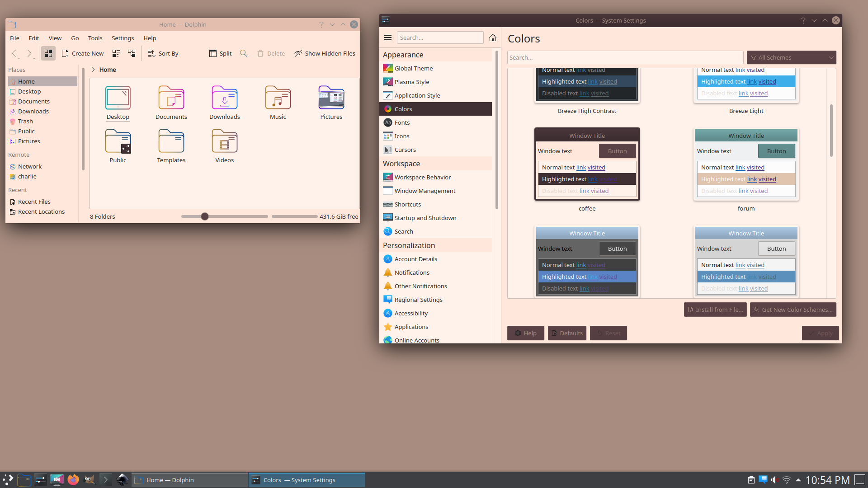Focus color scheme search field

pos(625,57)
